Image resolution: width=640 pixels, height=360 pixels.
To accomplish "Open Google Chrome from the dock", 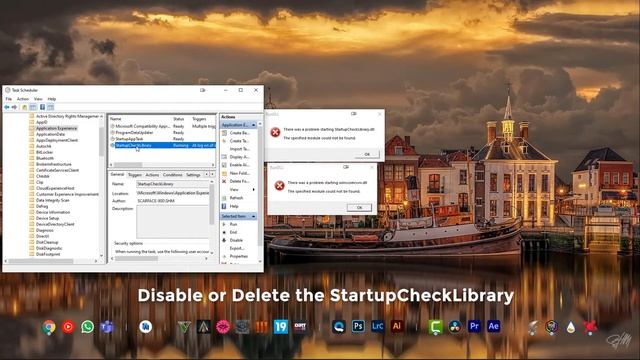I will pyautogui.click(x=49, y=327).
